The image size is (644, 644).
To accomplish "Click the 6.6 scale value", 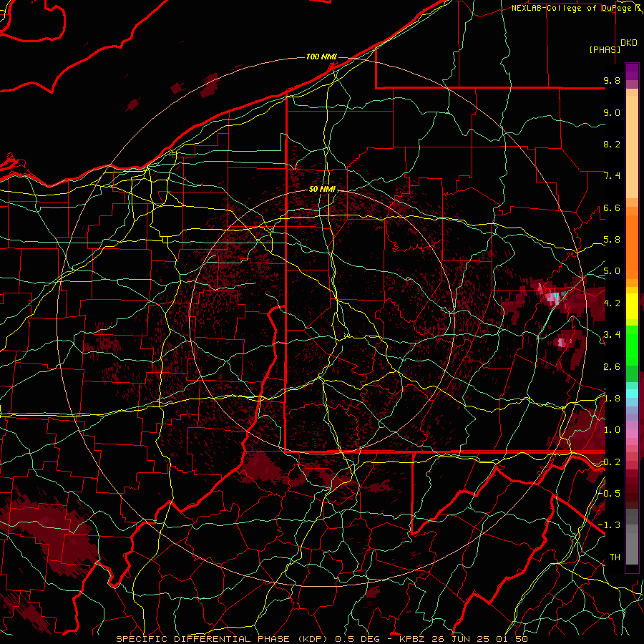I will click(x=612, y=208).
